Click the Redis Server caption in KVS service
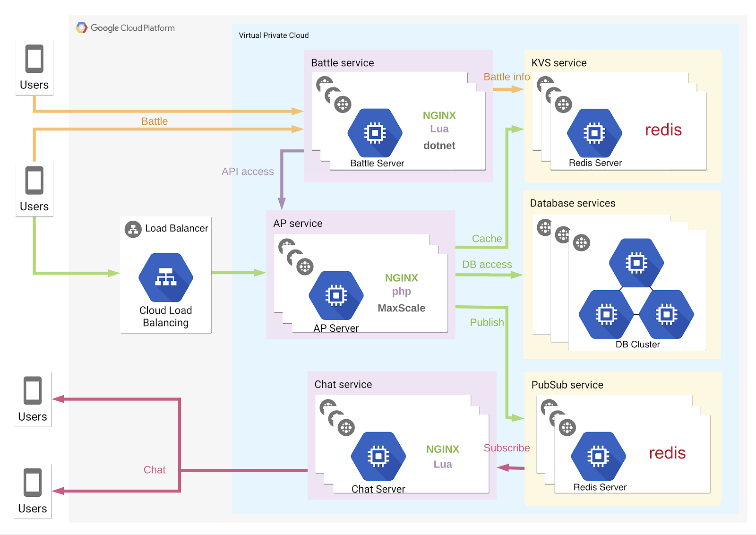 595,163
